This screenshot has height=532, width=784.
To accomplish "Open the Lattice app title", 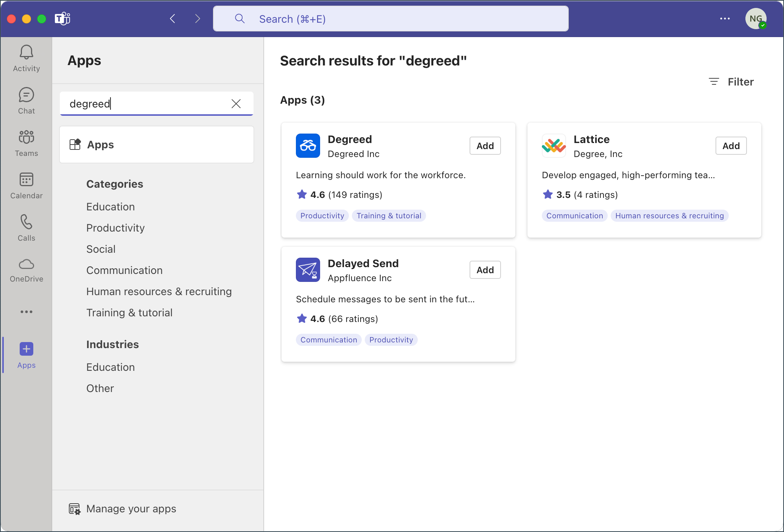I will 592,139.
